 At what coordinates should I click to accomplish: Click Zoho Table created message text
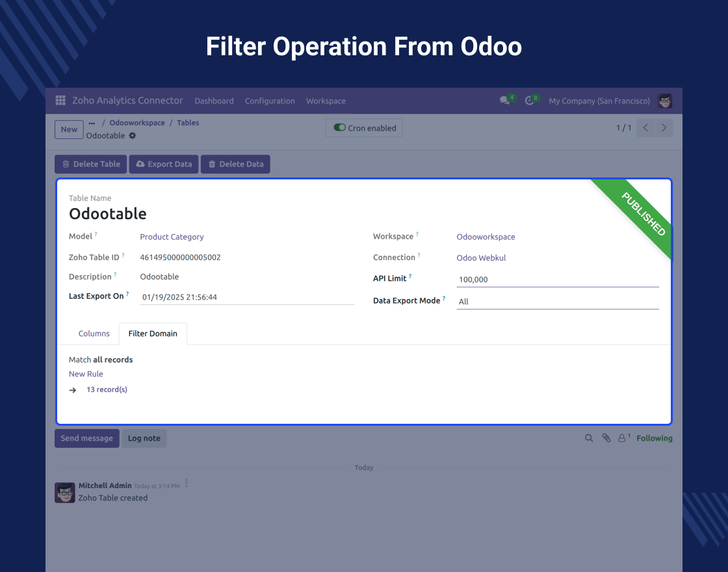(113, 498)
